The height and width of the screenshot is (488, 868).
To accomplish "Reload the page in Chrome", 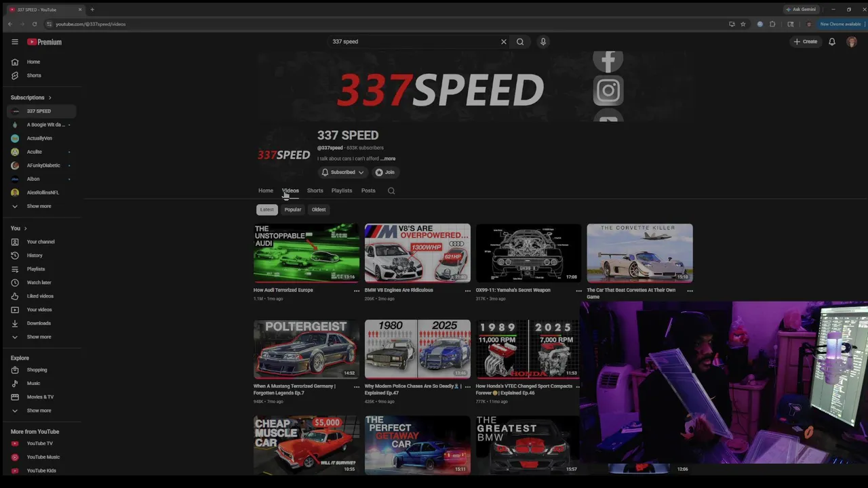I will 35,24.
